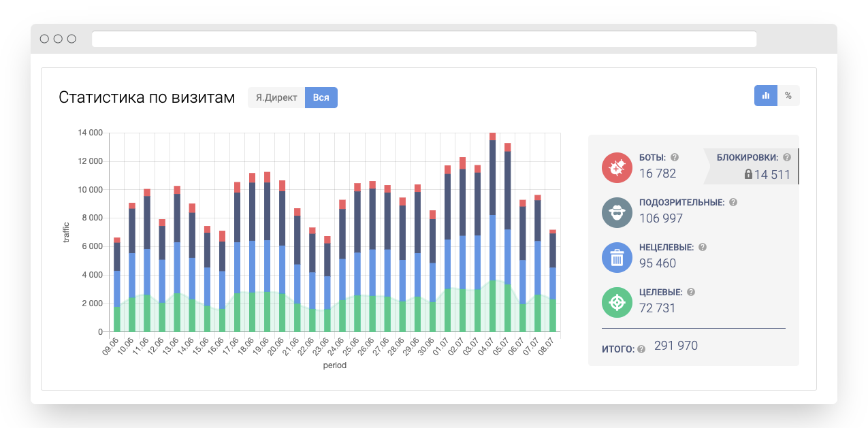The image size is (868, 428).
Task: Click the green Target crosshair icon
Action: [x=617, y=302]
